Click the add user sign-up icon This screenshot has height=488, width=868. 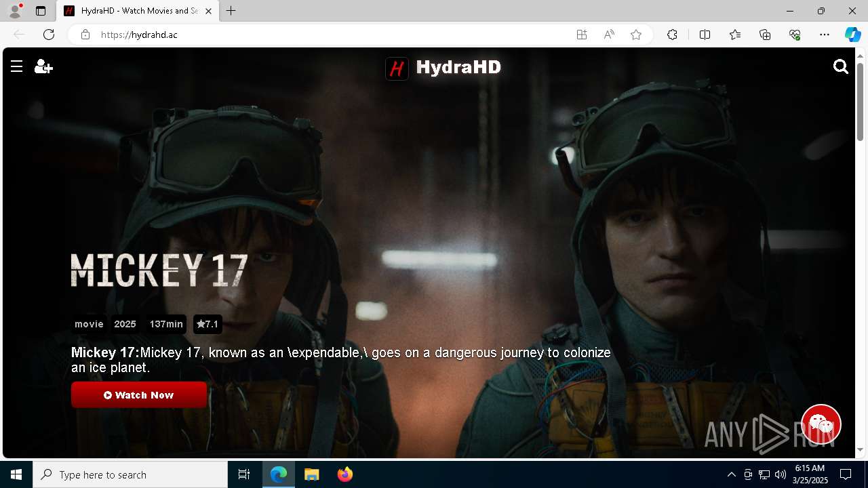click(x=43, y=66)
